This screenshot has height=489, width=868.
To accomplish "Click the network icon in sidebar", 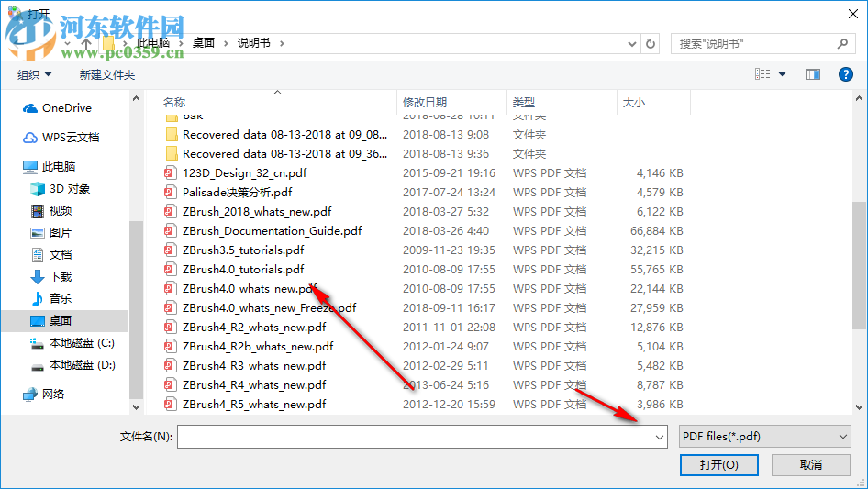I will (30, 394).
